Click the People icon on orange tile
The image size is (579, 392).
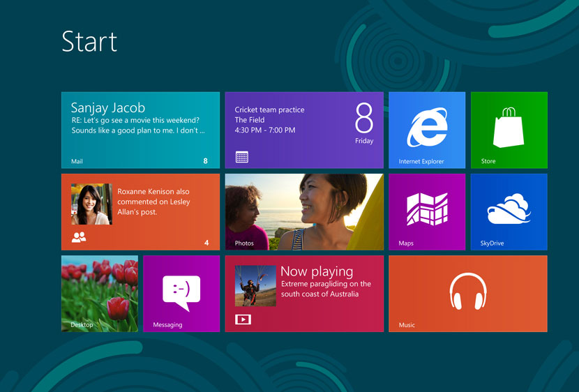(79, 238)
